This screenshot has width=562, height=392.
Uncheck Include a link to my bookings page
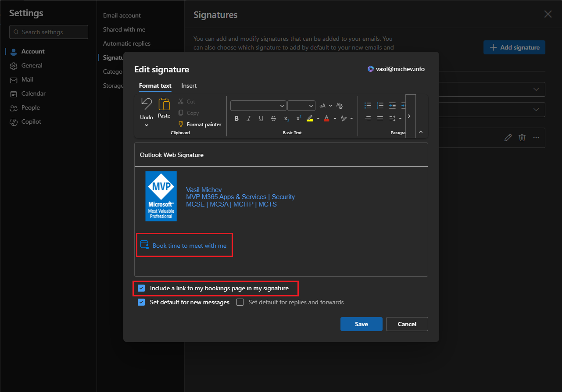[141, 288]
